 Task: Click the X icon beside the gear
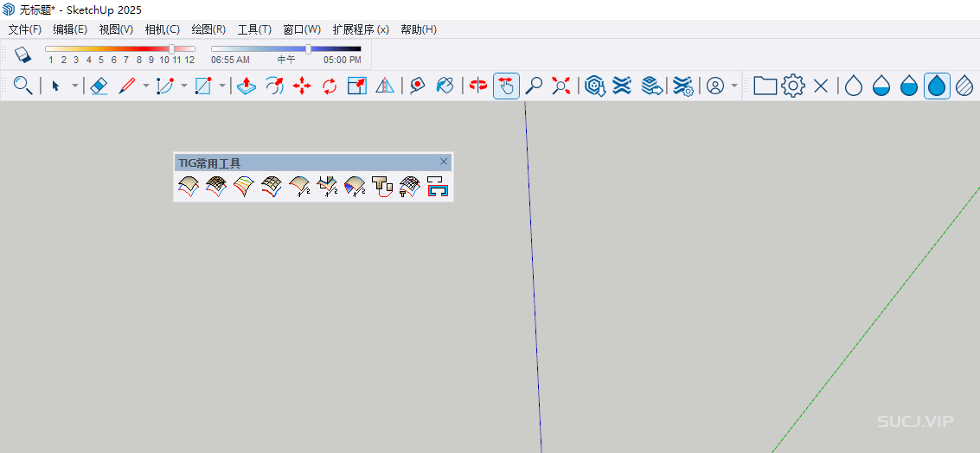(821, 86)
